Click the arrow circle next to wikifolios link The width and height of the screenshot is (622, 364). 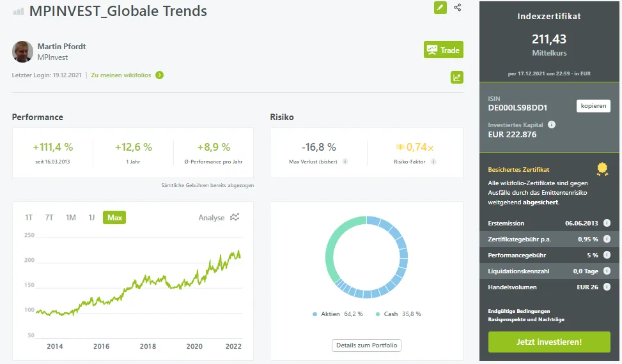point(159,75)
